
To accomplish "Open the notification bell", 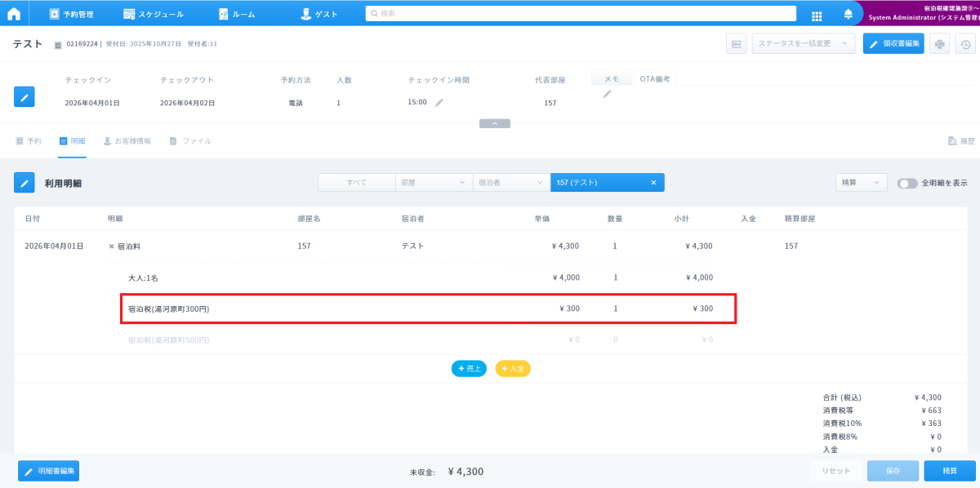I will pos(848,14).
